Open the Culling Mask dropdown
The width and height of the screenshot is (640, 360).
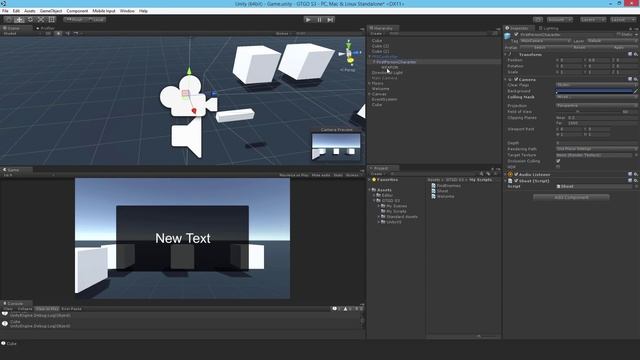click(x=596, y=97)
